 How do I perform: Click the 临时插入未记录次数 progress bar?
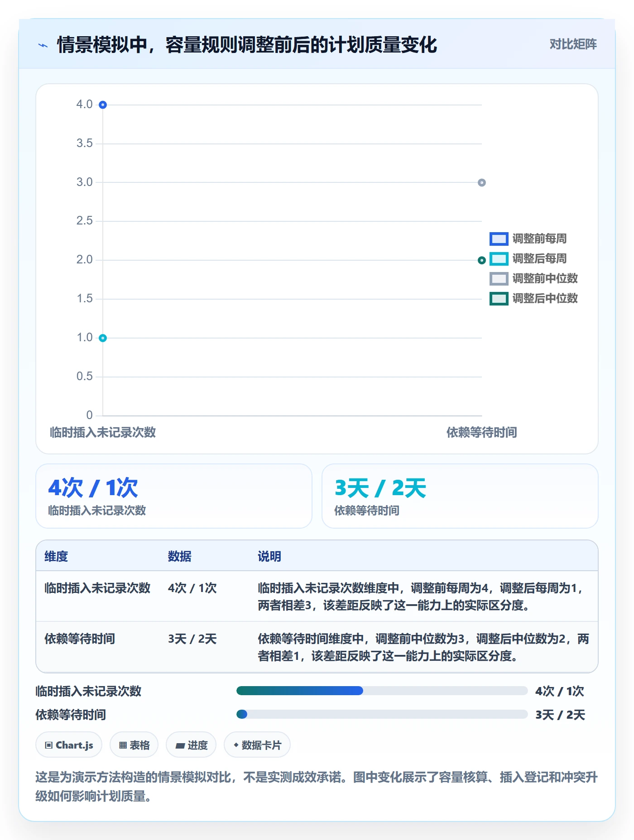(382, 691)
